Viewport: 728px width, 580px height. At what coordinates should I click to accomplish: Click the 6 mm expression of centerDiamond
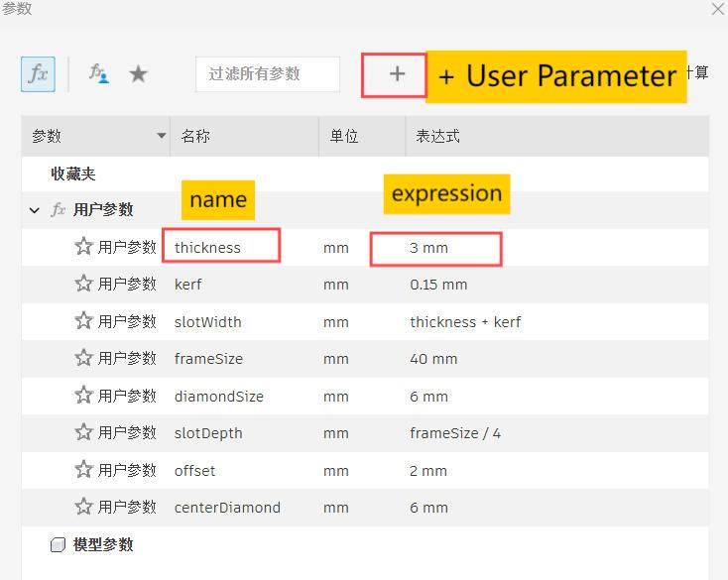tap(428, 508)
